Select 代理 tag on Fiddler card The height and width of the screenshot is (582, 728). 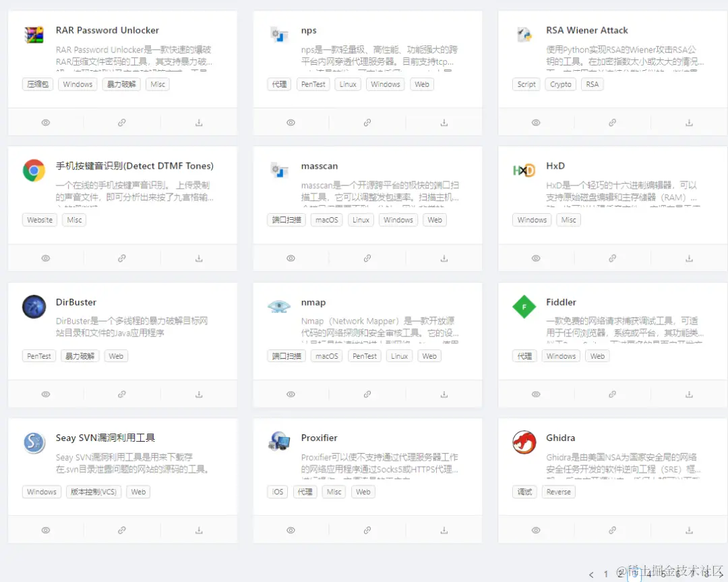point(524,356)
